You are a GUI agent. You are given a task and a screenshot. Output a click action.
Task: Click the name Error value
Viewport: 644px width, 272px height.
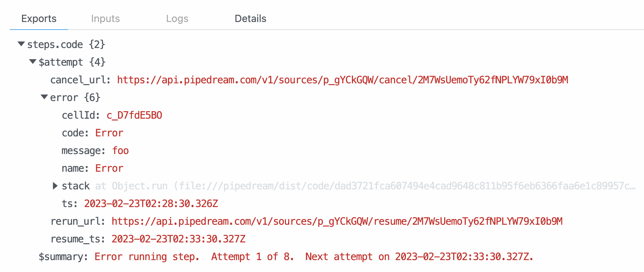(x=109, y=168)
